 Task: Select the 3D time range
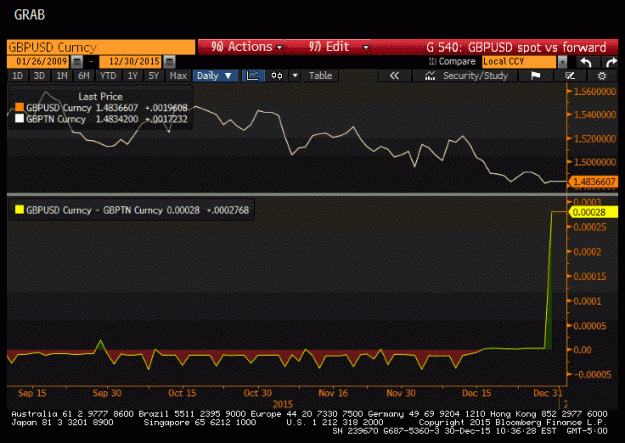pyautogui.click(x=39, y=76)
